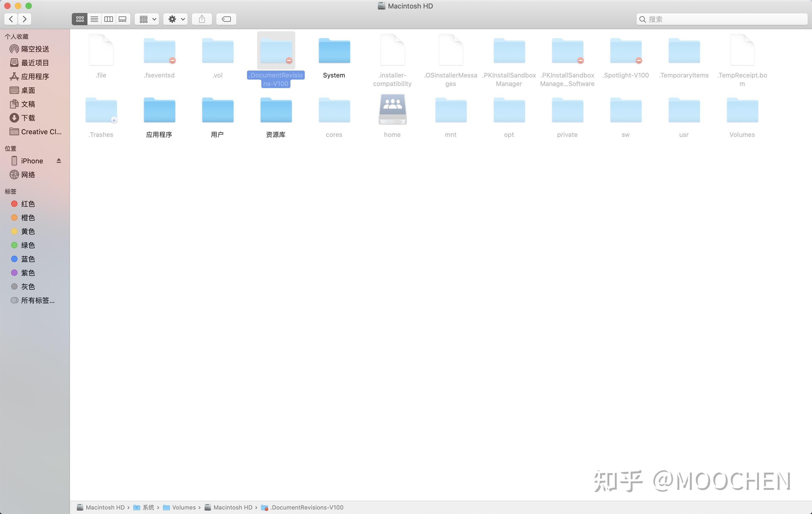Screen dimensions: 812x514
Task: Click the Edit Tags toolbar button
Action: (226, 19)
